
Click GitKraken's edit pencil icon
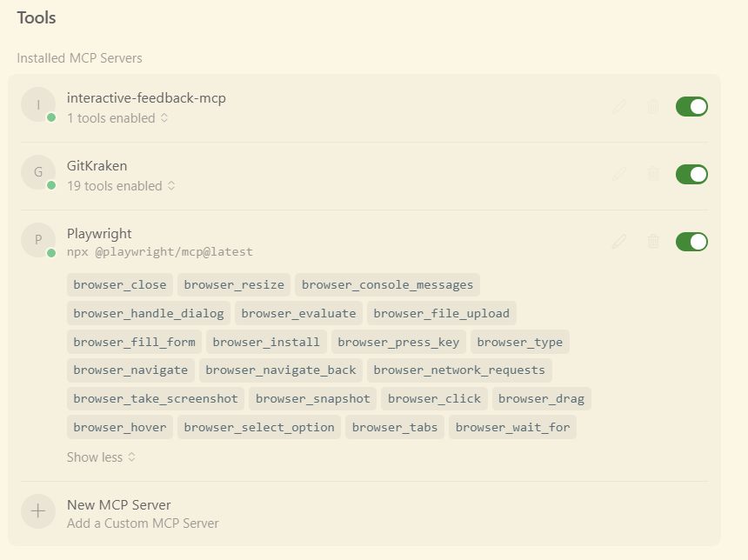point(619,174)
